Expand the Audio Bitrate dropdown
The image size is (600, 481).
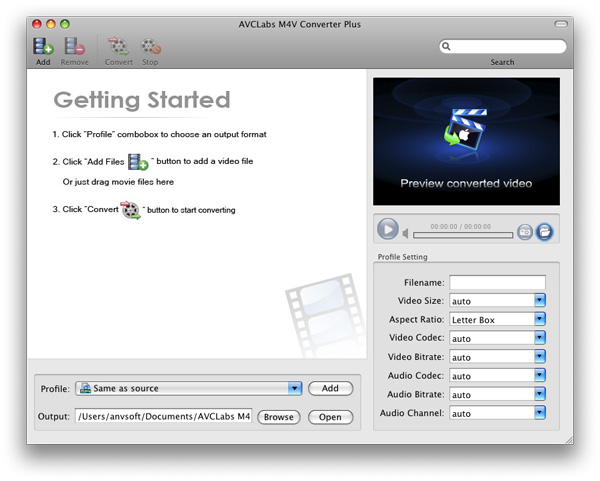pos(540,394)
